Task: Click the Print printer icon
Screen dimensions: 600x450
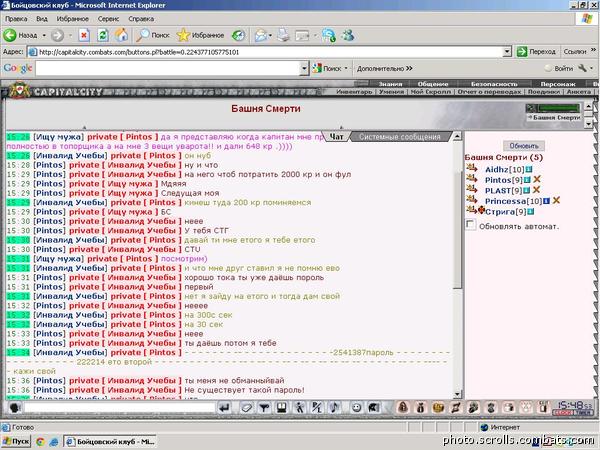Action: point(284,36)
